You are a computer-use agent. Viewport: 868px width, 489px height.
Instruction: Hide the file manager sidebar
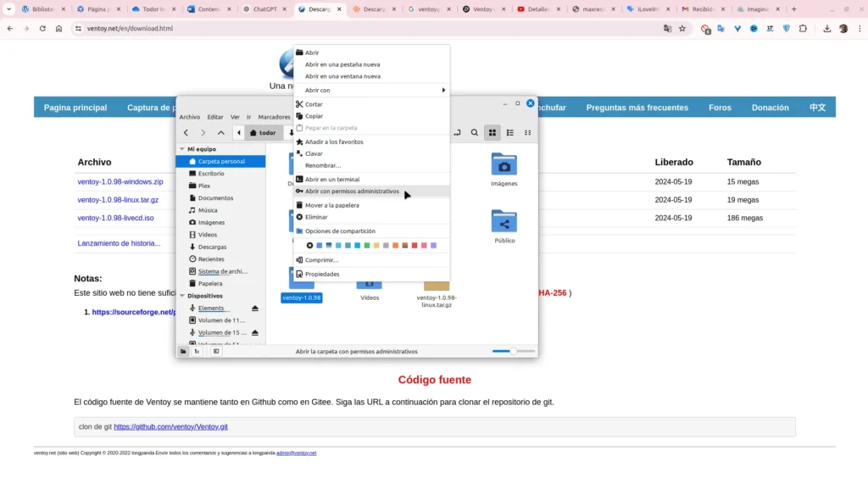(216, 351)
